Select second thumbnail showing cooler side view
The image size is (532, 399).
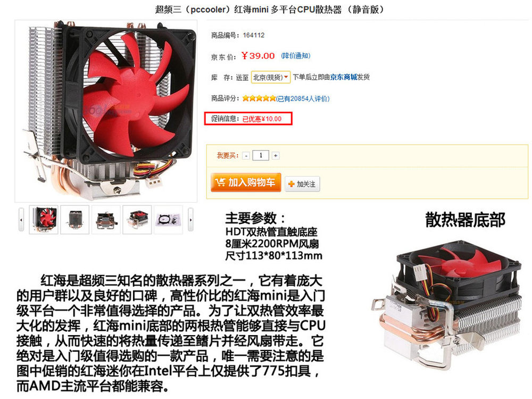click(74, 220)
